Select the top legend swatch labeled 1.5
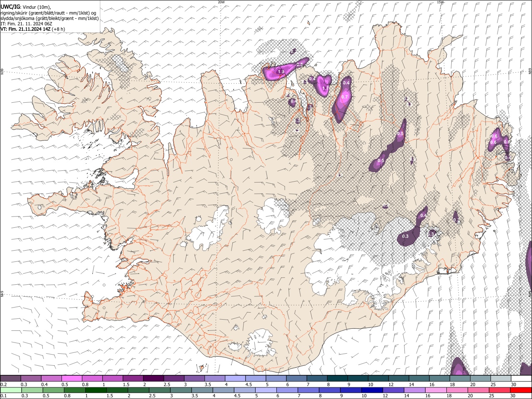 point(133,378)
